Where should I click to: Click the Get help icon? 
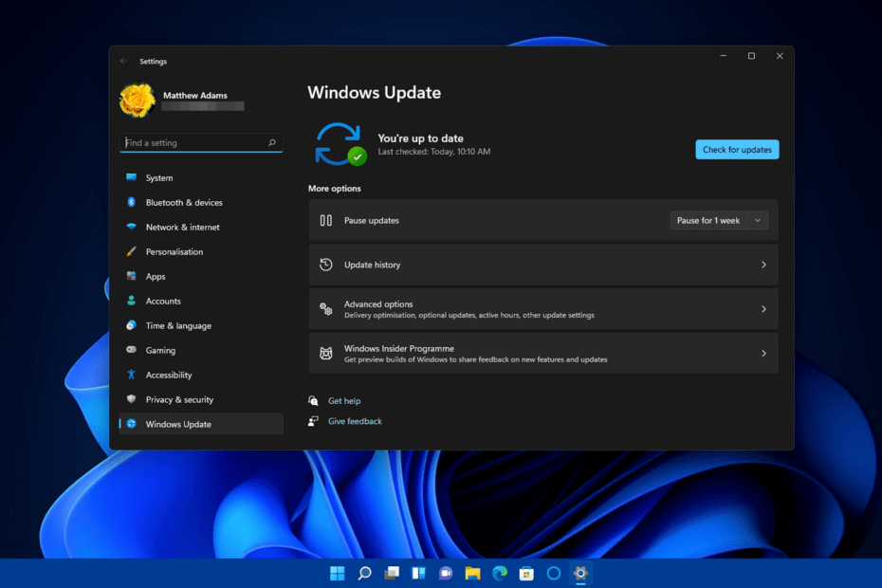[313, 400]
